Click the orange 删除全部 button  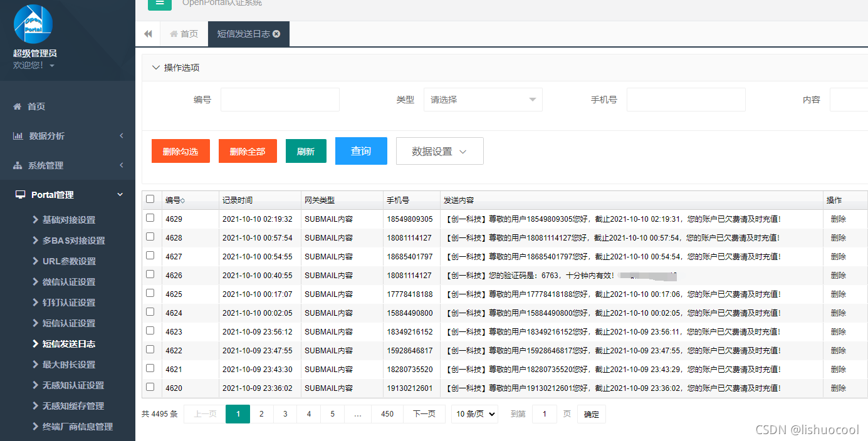(x=248, y=151)
